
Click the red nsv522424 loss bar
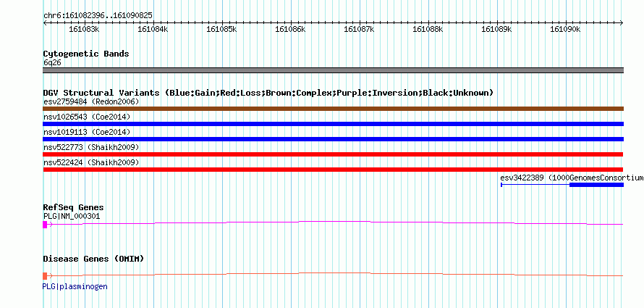point(333,170)
